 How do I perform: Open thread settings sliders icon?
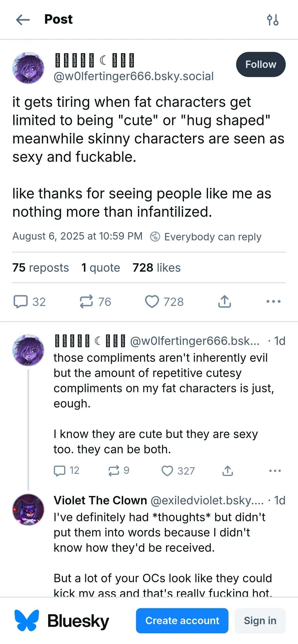[x=273, y=20]
